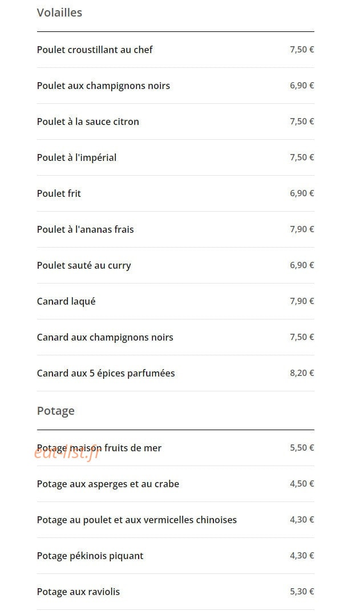Choose Canard aux champignons noirs

click(175, 337)
